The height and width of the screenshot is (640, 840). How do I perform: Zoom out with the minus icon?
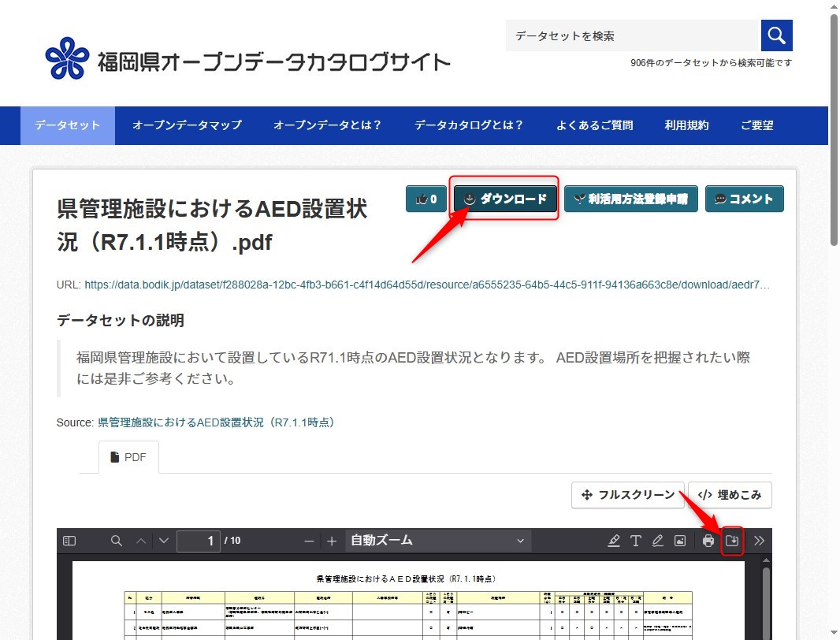click(309, 541)
